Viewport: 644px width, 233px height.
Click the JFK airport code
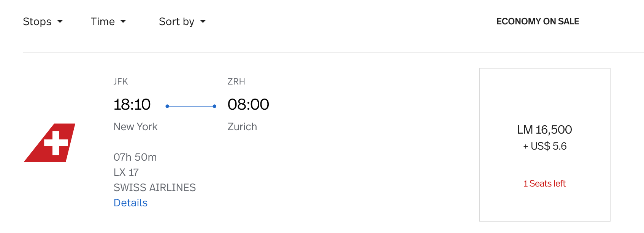tap(121, 81)
